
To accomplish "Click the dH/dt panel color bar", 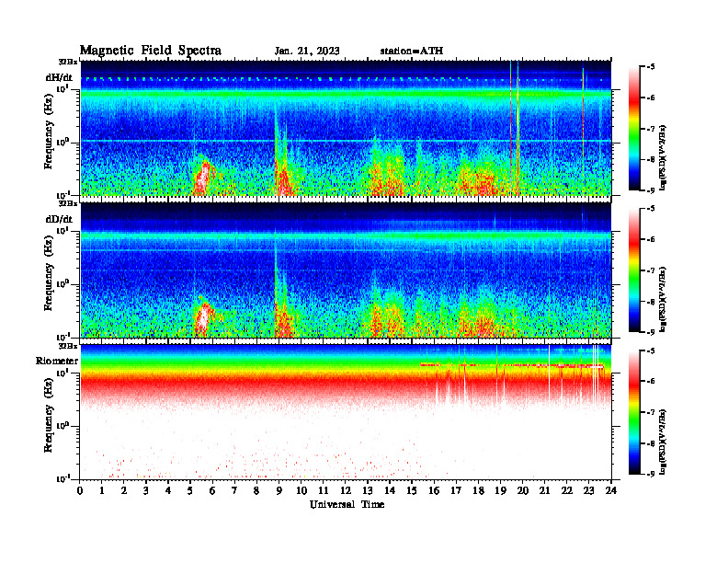I will tap(634, 129).
